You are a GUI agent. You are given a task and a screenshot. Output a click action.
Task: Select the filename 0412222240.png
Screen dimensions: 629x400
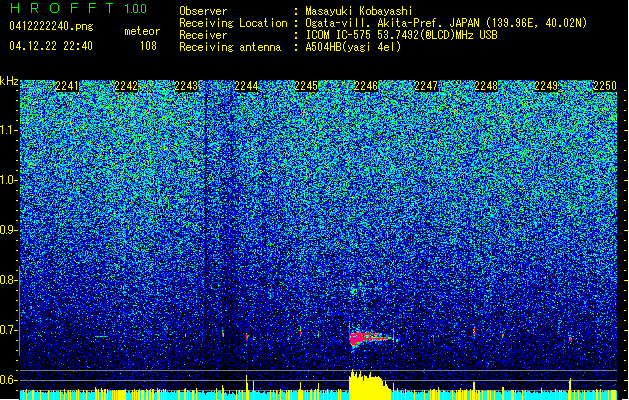tap(51, 26)
